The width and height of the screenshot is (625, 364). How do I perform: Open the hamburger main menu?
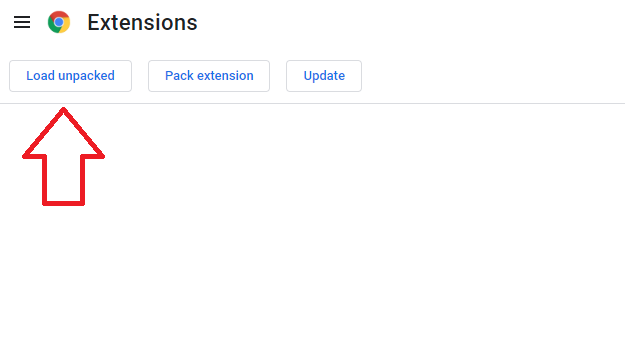(x=22, y=22)
